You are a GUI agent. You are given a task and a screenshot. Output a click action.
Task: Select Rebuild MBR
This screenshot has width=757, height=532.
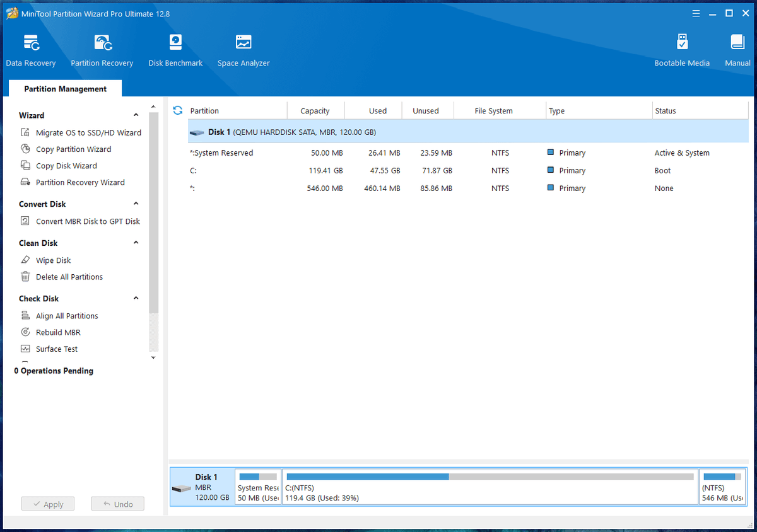pos(57,332)
